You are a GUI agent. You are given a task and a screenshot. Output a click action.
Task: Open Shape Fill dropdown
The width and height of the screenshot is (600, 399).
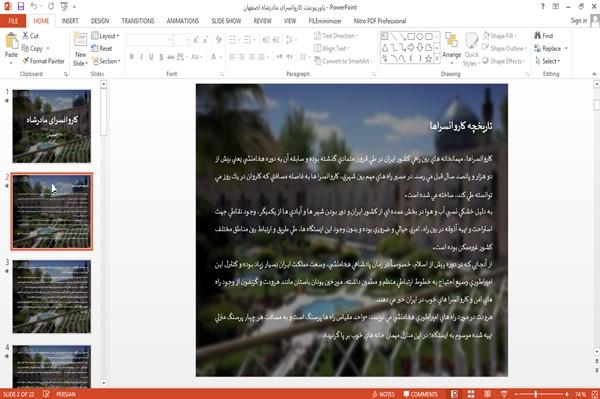(500, 36)
